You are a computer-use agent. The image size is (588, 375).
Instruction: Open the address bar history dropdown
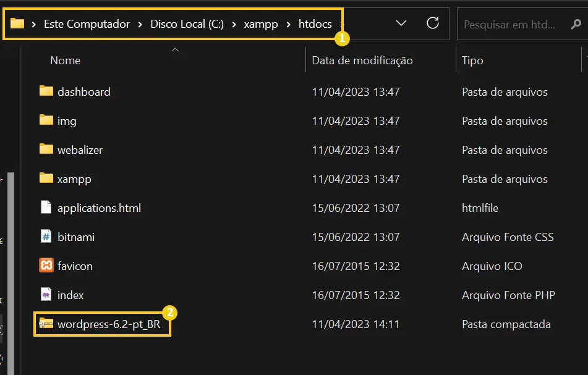(401, 23)
